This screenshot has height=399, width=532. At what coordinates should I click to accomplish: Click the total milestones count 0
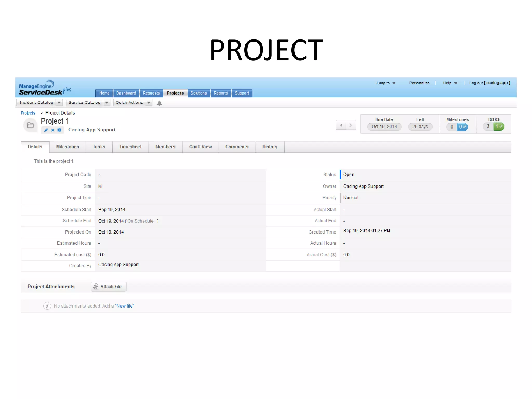tap(452, 127)
